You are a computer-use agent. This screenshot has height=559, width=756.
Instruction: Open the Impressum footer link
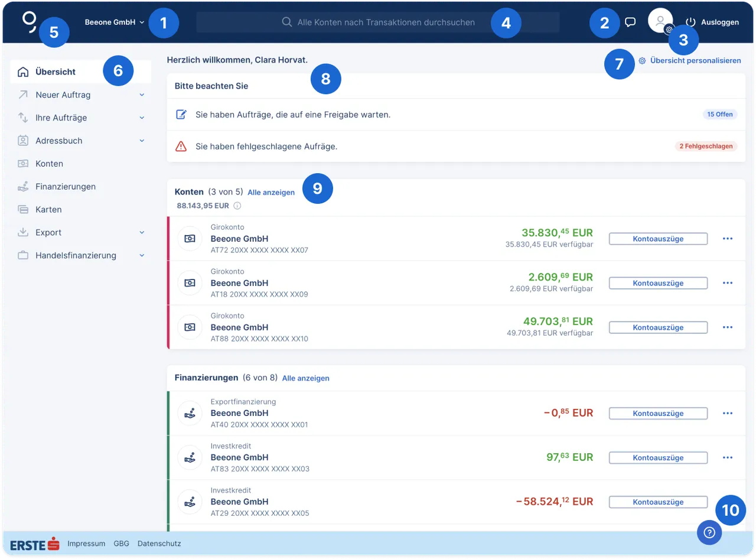click(x=86, y=544)
